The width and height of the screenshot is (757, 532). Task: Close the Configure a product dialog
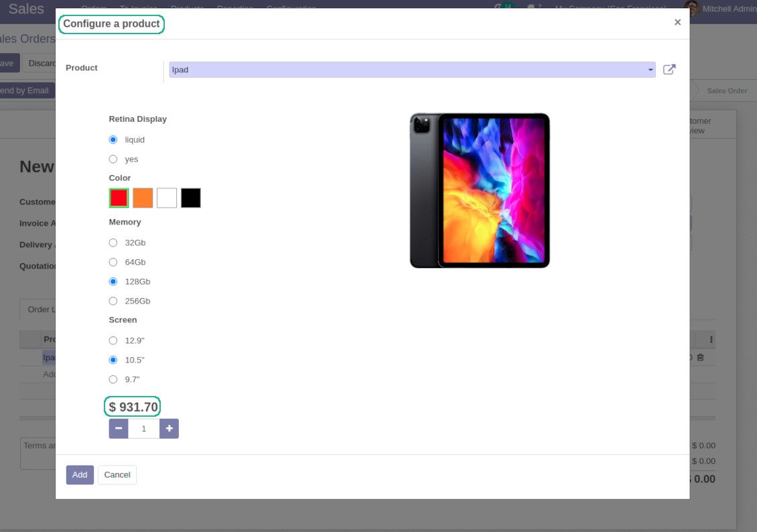(677, 22)
